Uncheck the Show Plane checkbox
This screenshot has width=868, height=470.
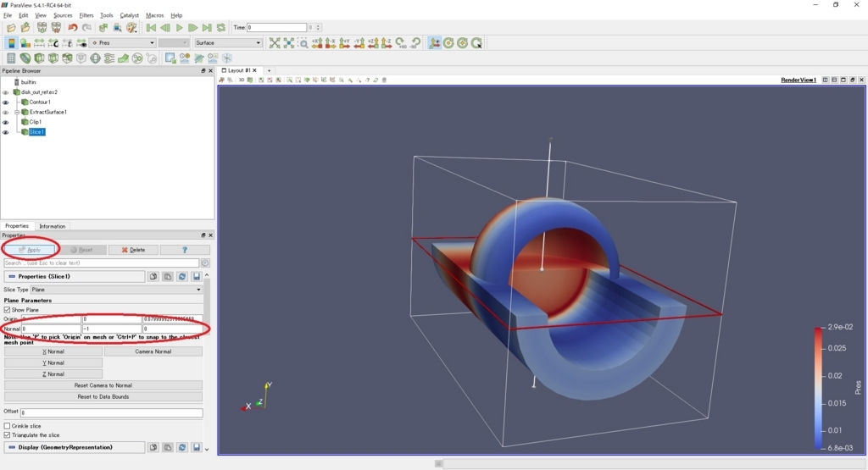(x=7, y=310)
